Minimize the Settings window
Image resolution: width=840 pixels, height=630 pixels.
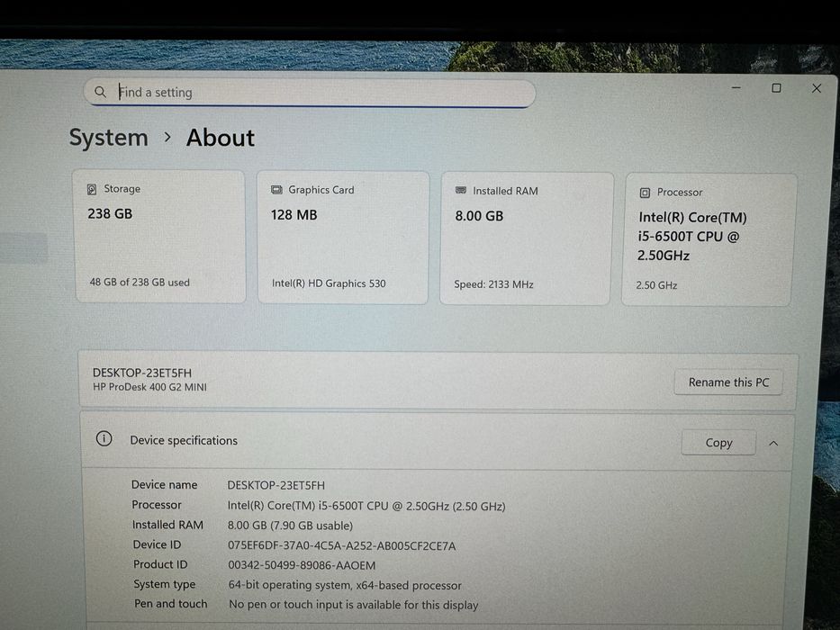(x=736, y=87)
